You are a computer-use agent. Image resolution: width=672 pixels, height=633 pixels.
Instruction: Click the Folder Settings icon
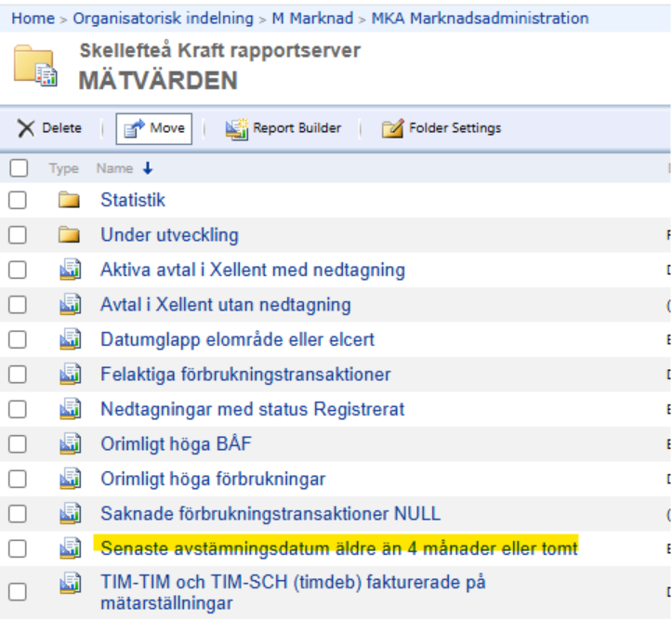392,128
